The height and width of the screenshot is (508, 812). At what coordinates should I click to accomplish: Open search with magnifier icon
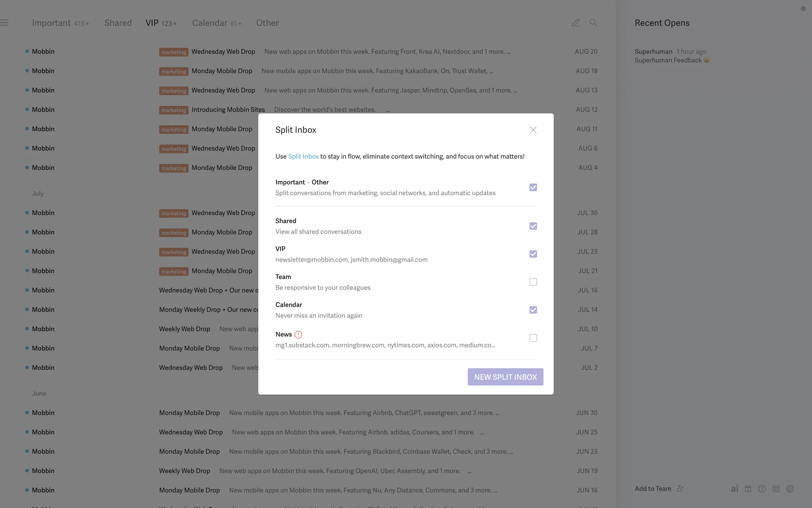593,23
